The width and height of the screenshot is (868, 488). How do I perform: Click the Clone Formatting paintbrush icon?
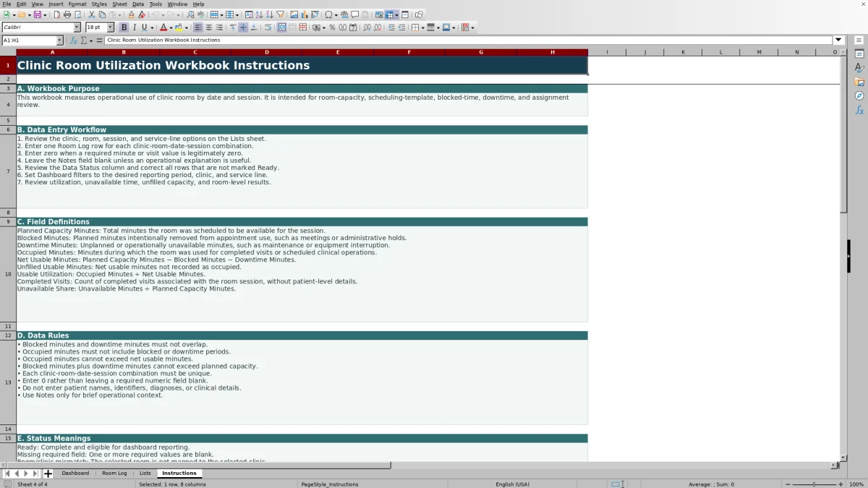pos(131,14)
